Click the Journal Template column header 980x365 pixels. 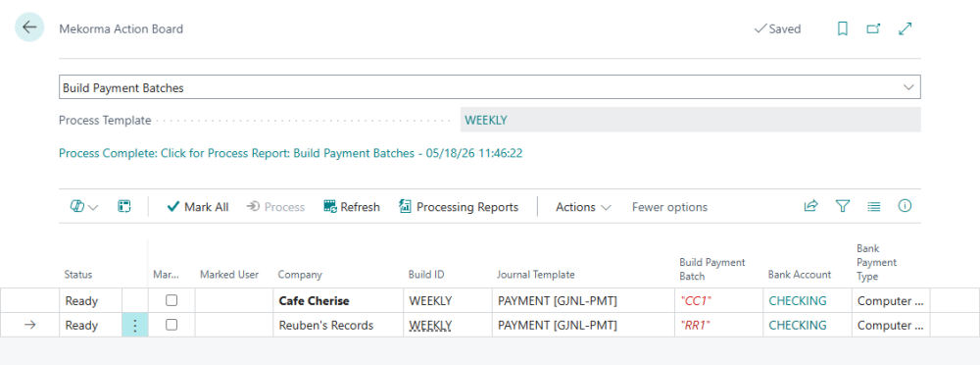pos(536,274)
